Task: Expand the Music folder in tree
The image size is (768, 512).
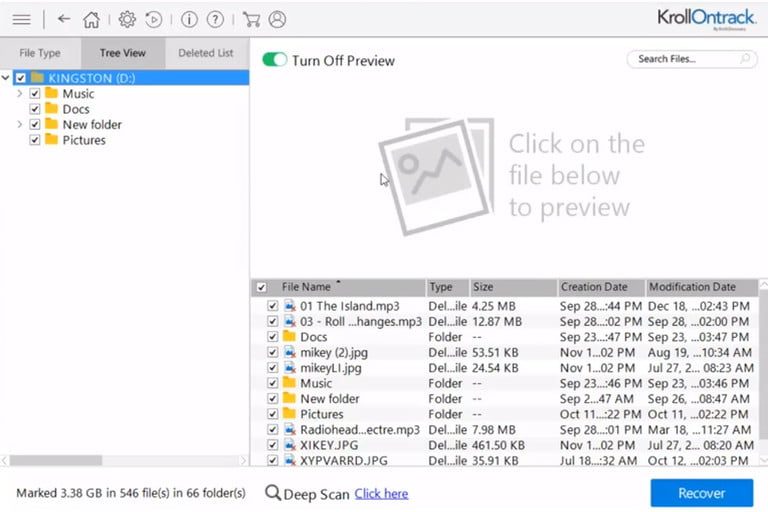Action: point(20,94)
